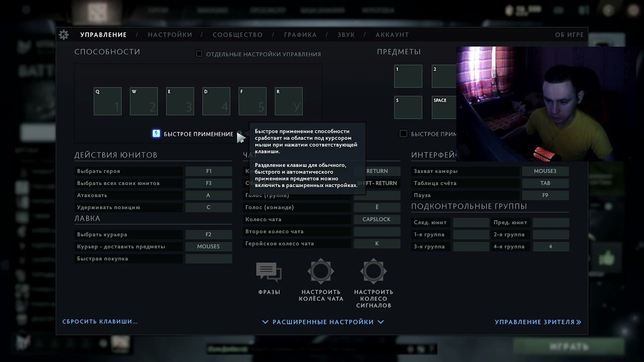Image resolution: width=644 pixels, height=362 pixels.
Task: Click K keybind for Геройское колесо чата
Action: coord(377,243)
